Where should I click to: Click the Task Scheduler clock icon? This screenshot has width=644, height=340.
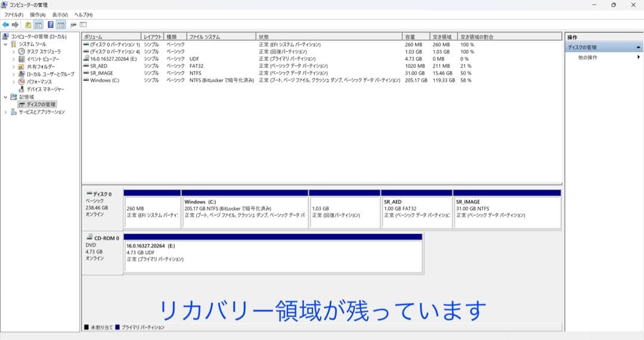pyautogui.click(x=22, y=51)
